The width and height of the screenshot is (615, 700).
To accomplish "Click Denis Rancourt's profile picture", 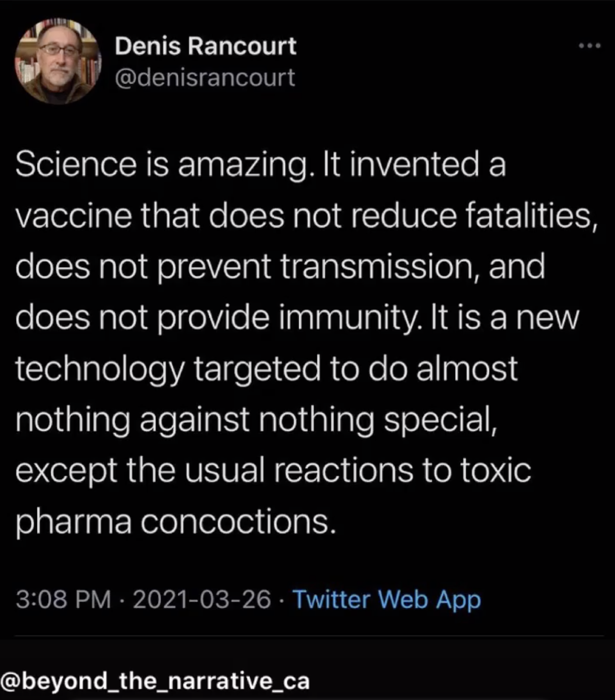I will tap(58, 62).
